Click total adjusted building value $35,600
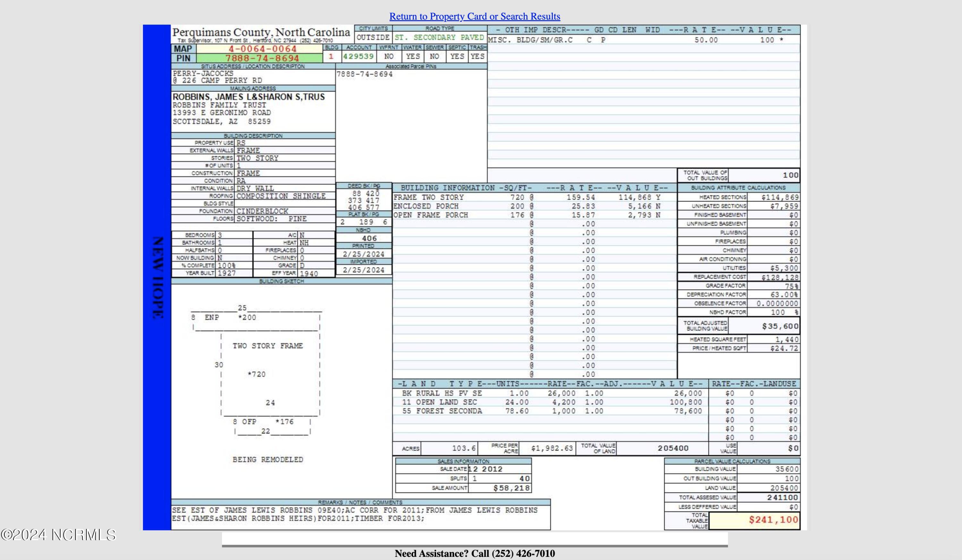This screenshot has height=560, width=962. (780, 326)
